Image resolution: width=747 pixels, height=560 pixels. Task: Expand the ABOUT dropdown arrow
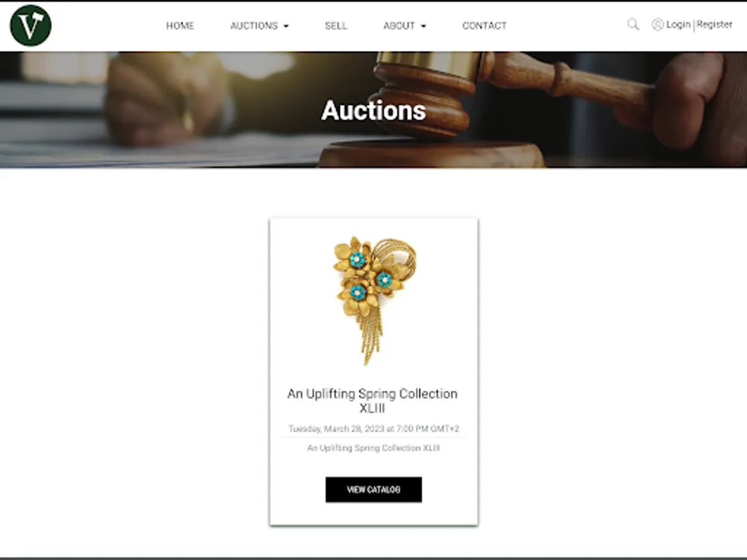pos(423,26)
